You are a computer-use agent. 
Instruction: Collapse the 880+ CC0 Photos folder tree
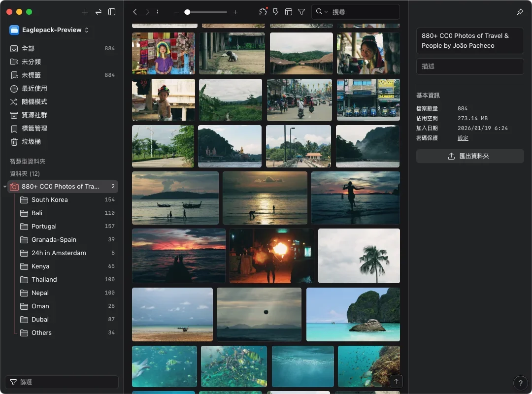click(5, 187)
